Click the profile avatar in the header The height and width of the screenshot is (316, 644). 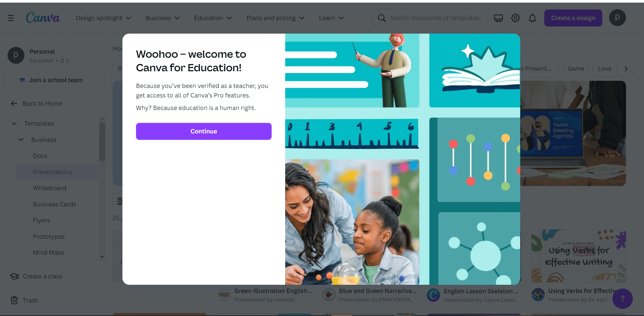pyautogui.click(x=617, y=18)
